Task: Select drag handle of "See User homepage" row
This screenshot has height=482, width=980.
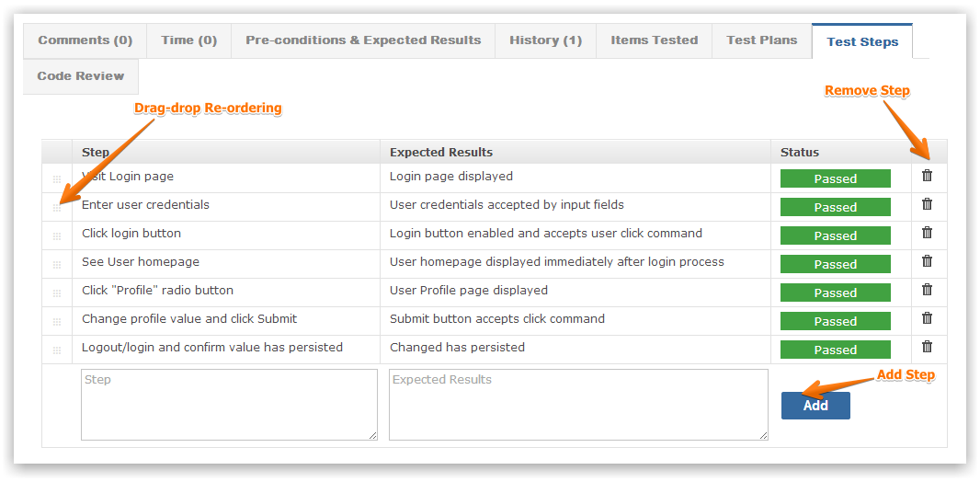Action: (57, 265)
